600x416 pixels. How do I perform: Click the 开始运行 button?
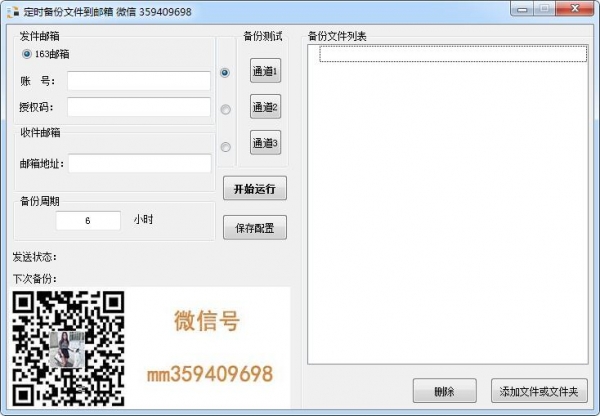[255, 188]
